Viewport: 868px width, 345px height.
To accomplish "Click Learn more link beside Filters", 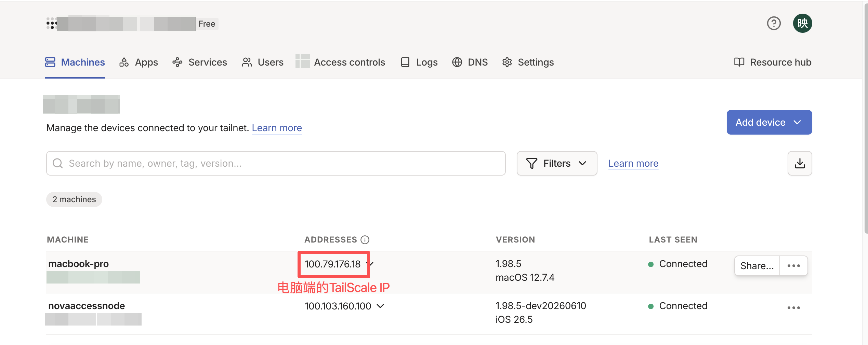I will (633, 163).
